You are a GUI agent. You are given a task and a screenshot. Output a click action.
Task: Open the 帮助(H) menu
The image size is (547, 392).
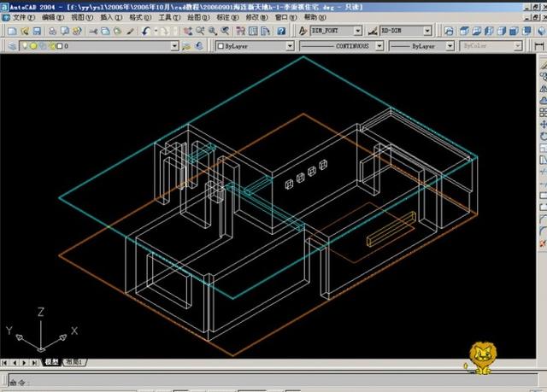click(315, 17)
